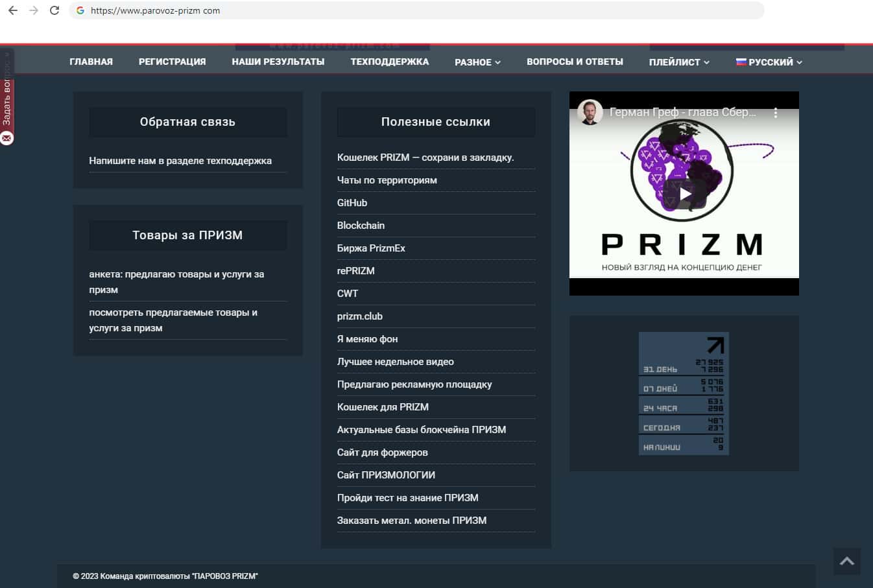Click 'Напишите нам в разделе техподдержка' link
This screenshot has height=588, width=873.
click(180, 161)
